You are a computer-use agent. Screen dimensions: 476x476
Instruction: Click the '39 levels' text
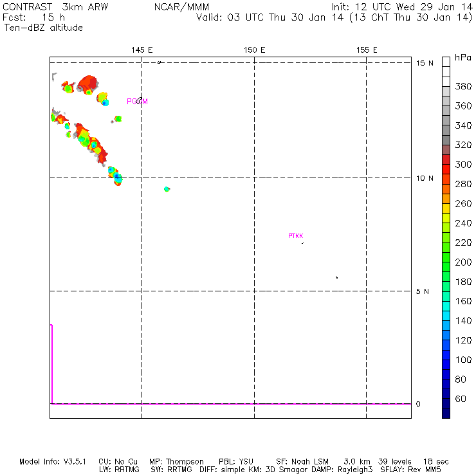tap(395, 462)
